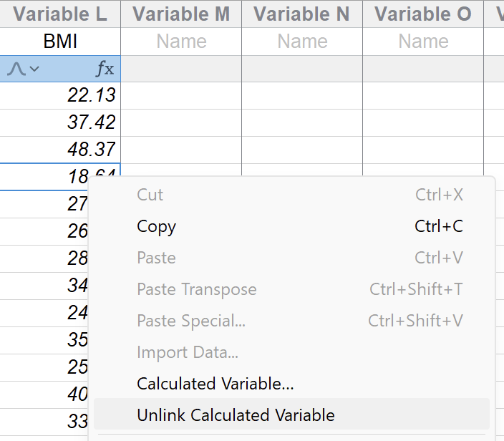Click Paste Transpose in context menu

click(196, 289)
